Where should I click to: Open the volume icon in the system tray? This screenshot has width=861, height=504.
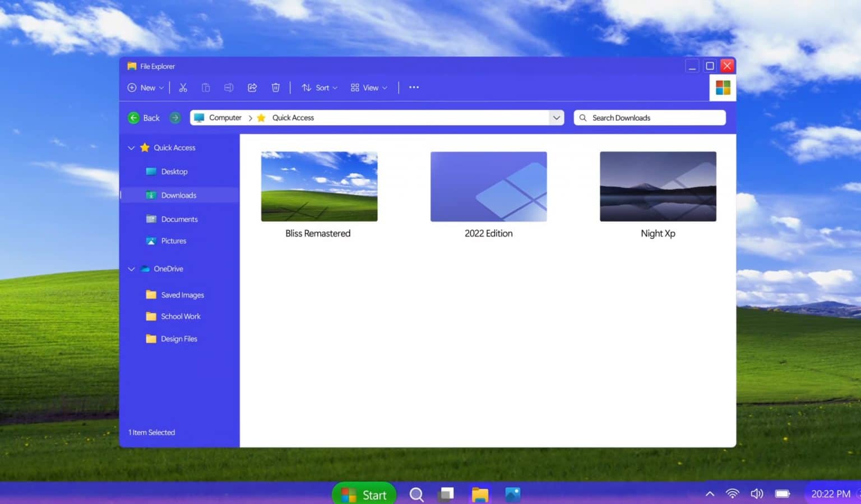tap(757, 494)
